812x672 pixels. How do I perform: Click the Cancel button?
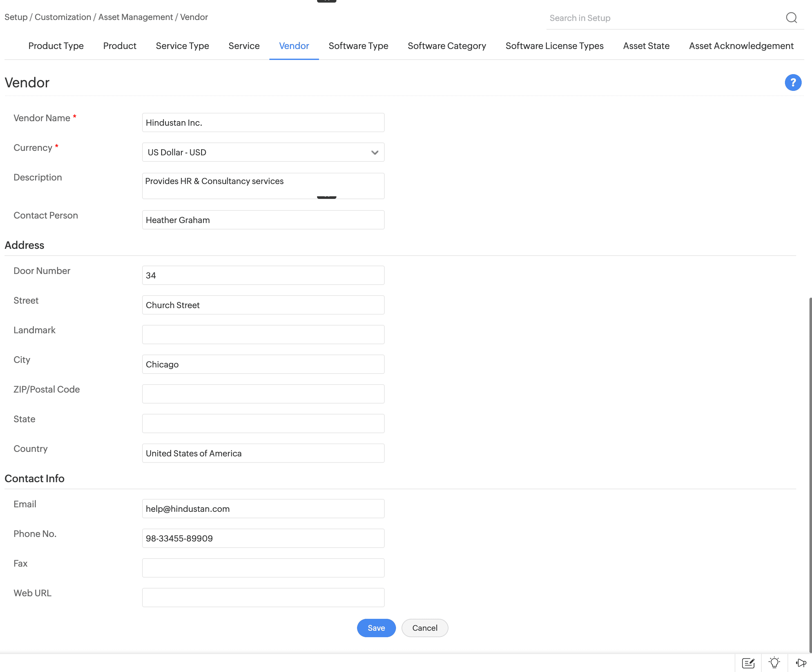tap(425, 628)
